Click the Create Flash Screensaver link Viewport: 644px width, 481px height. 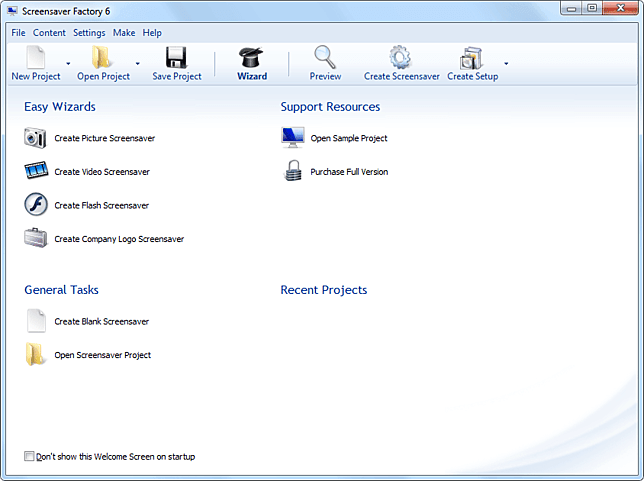(101, 206)
